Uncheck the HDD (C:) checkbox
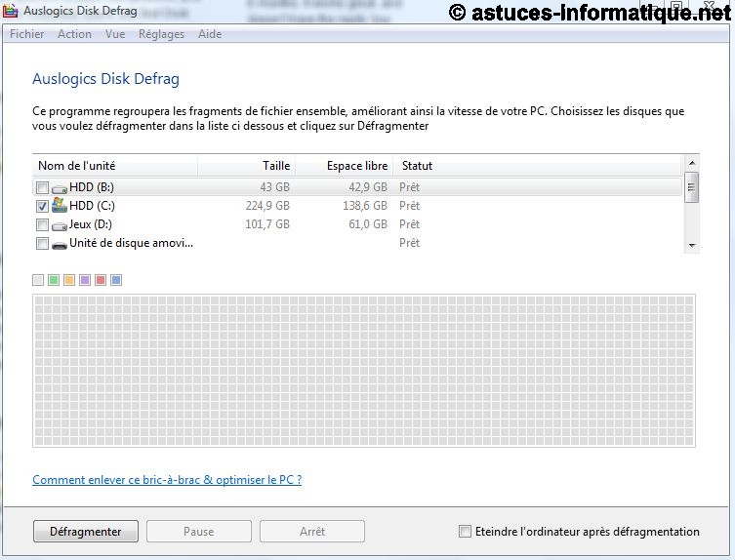This screenshot has height=560, width=735. point(42,206)
